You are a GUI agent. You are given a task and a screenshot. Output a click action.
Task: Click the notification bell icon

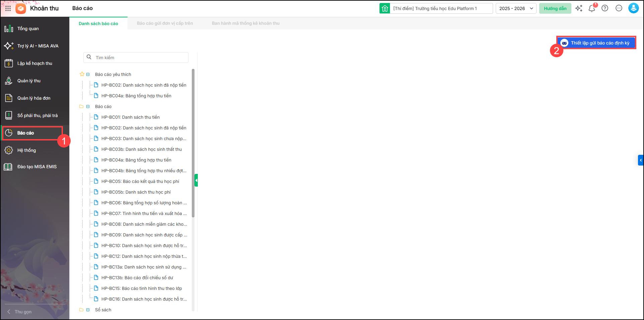point(591,9)
